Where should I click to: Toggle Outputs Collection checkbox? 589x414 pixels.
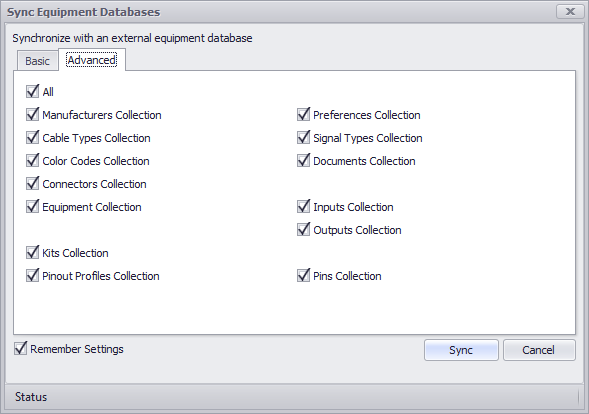tap(304, 230)
